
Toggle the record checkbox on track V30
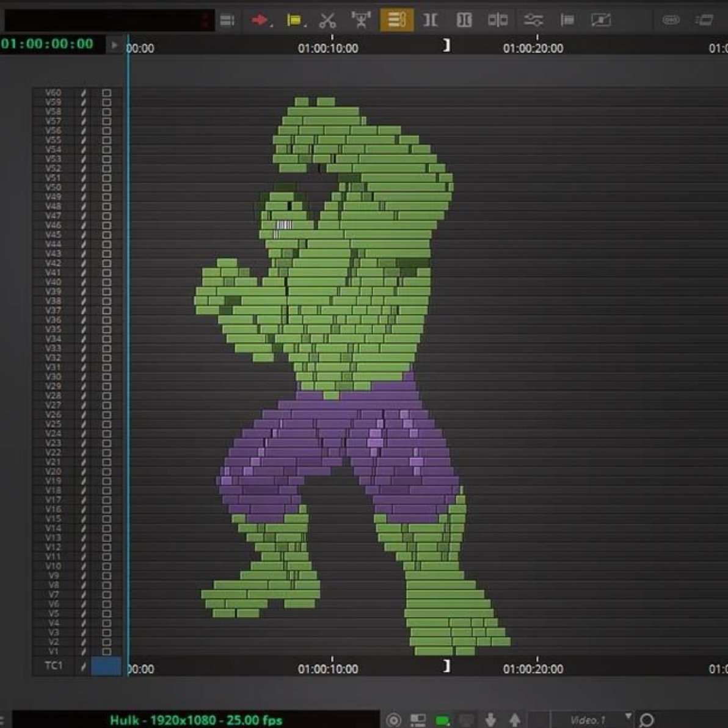[x=106, y=377]
